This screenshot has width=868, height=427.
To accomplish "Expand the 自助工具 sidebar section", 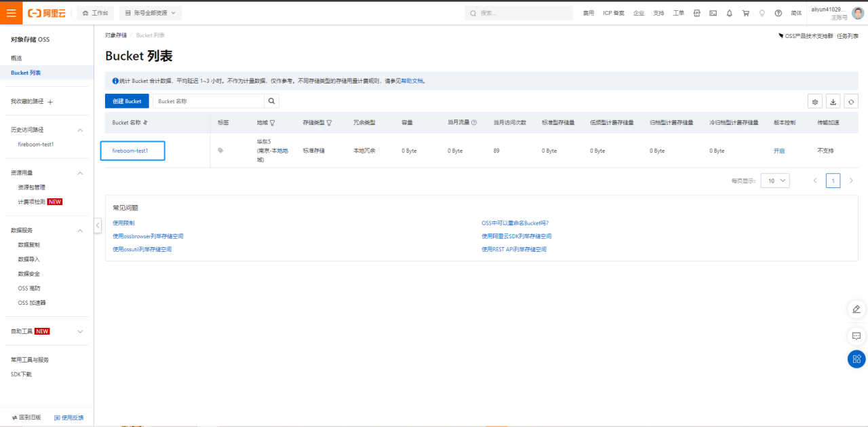I will point(80,331).
